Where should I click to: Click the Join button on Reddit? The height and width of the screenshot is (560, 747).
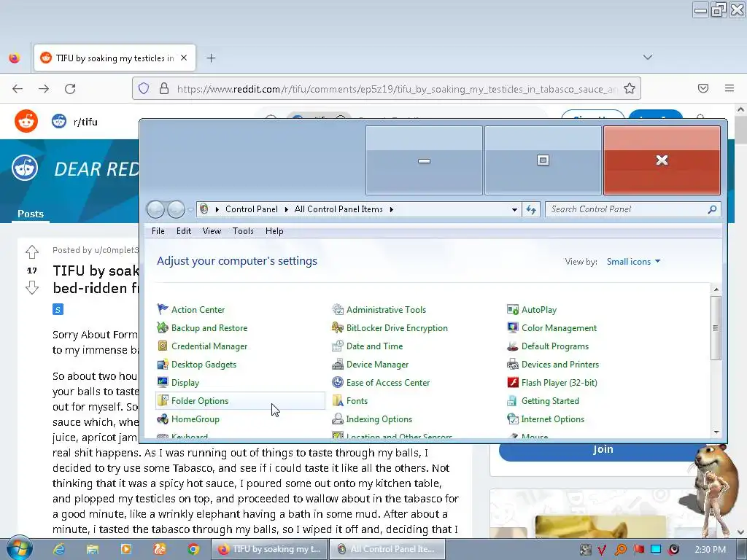point(603,449)
